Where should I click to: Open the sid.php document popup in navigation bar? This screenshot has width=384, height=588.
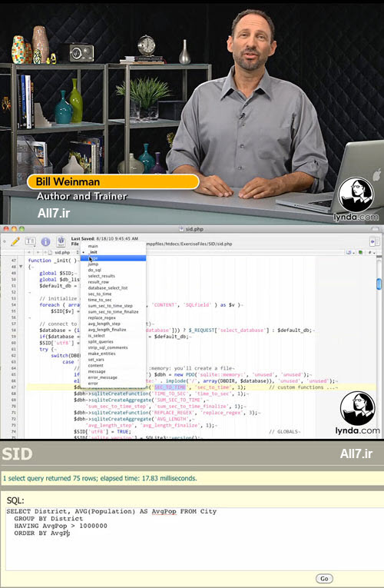65,252
